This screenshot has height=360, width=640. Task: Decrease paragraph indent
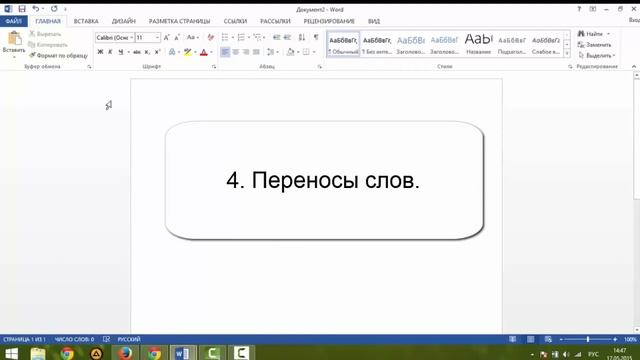[x=276, y=38]
